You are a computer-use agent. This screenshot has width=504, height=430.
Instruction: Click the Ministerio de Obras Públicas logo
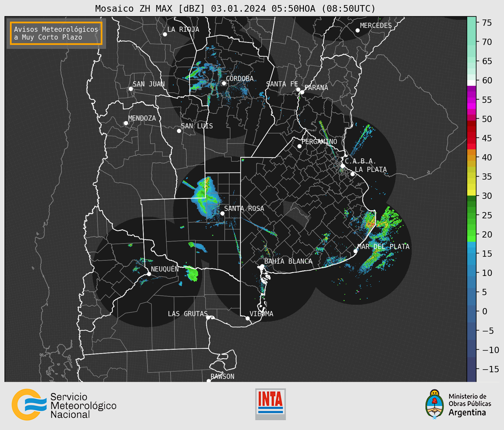[458, 404]
